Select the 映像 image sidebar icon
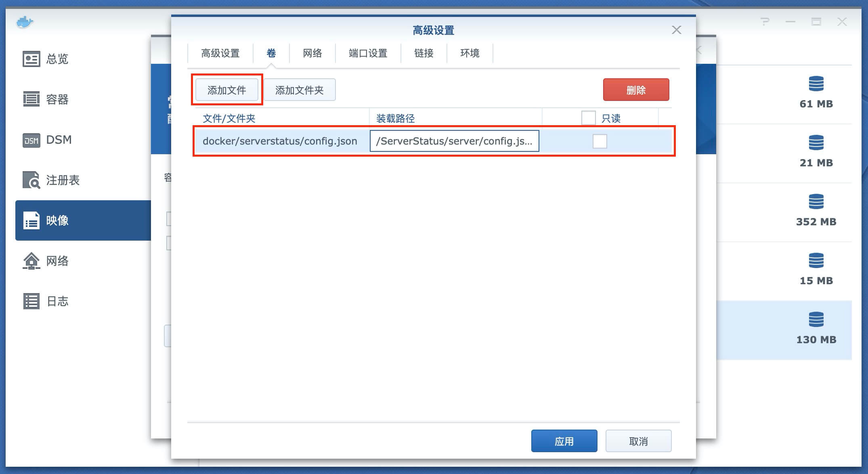868x474 pixels. pos(31,220)
